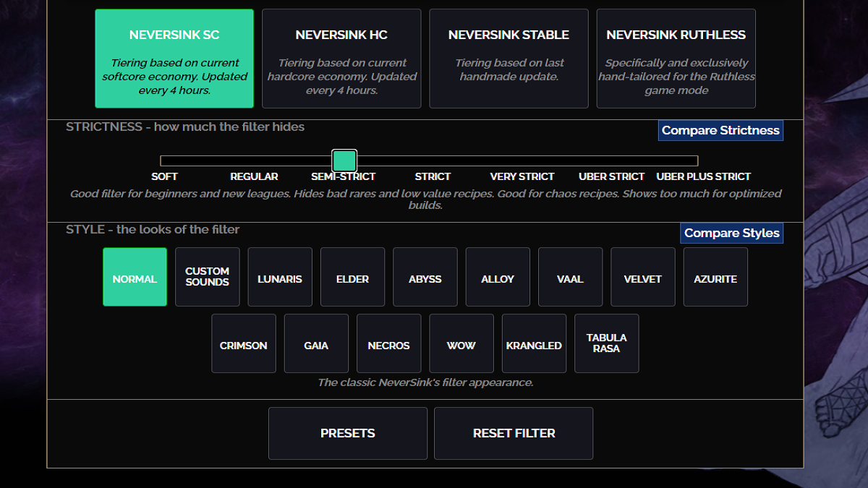Switch to the Abyss style
868x488 pixels.
425,277
